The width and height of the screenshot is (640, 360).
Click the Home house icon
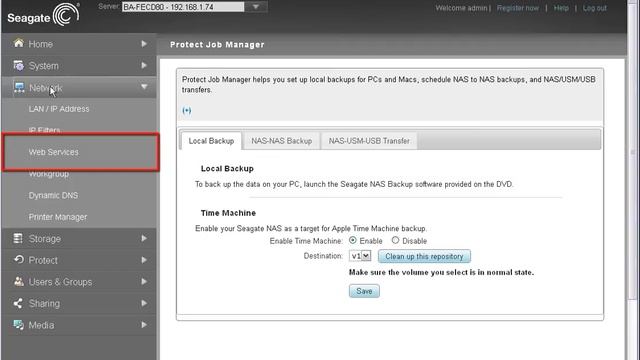[x=18, y=43]
